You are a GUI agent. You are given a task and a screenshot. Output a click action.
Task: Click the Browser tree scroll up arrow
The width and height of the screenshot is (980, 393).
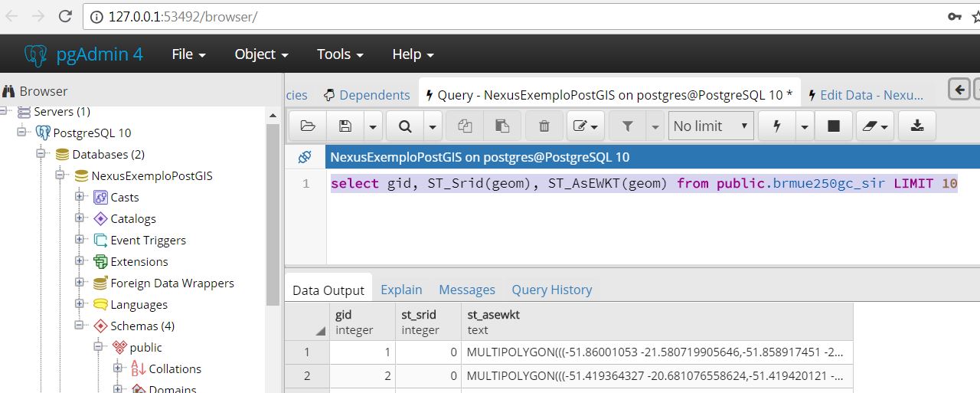273,115
